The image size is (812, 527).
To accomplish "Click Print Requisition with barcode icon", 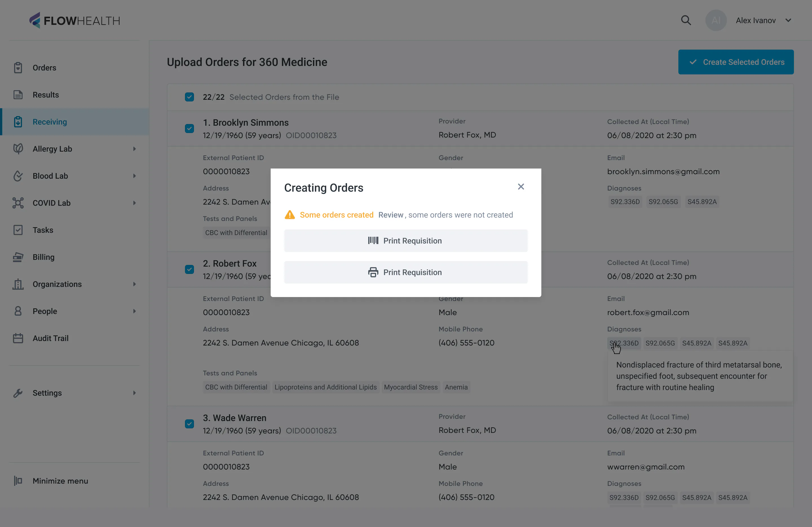I will click(x=406, y=241).
